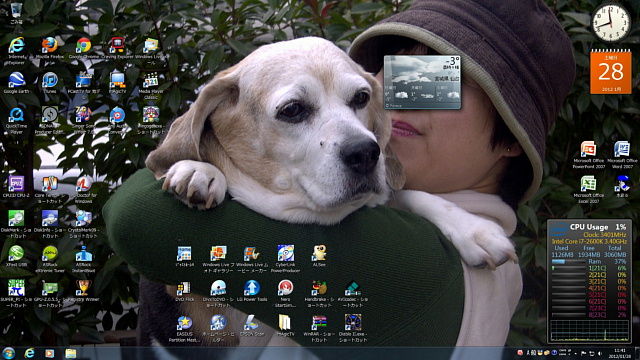The width and height of the screenshot is (640, 360).
Task: Select the CyberLink PowerProducer shortcut
Action: [x=285, y=258]
